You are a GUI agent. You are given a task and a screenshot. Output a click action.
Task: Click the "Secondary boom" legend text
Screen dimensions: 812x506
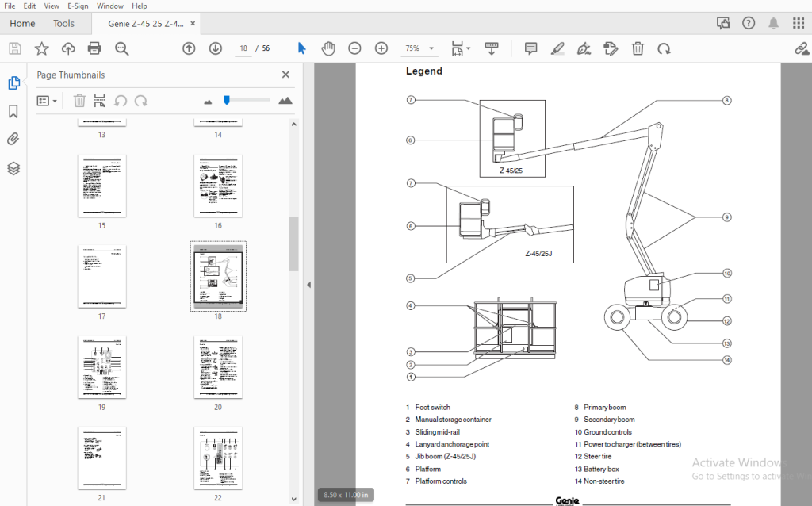(609, 420)
